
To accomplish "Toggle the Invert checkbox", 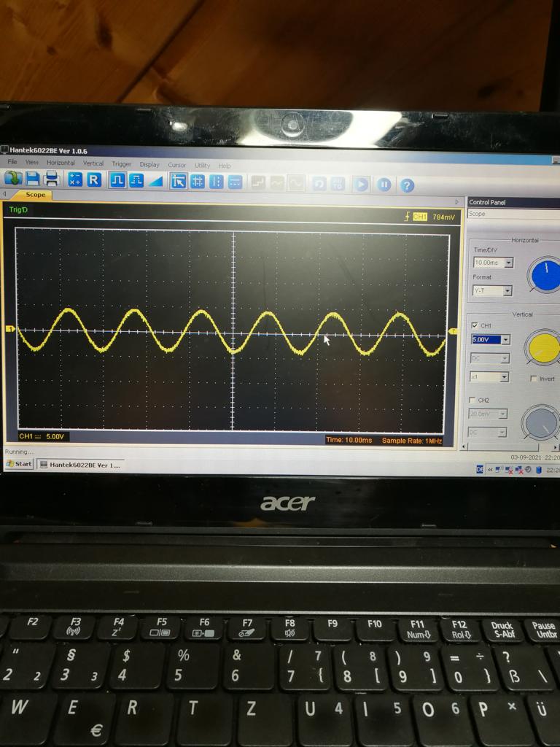I will click(x=534, y=379).
